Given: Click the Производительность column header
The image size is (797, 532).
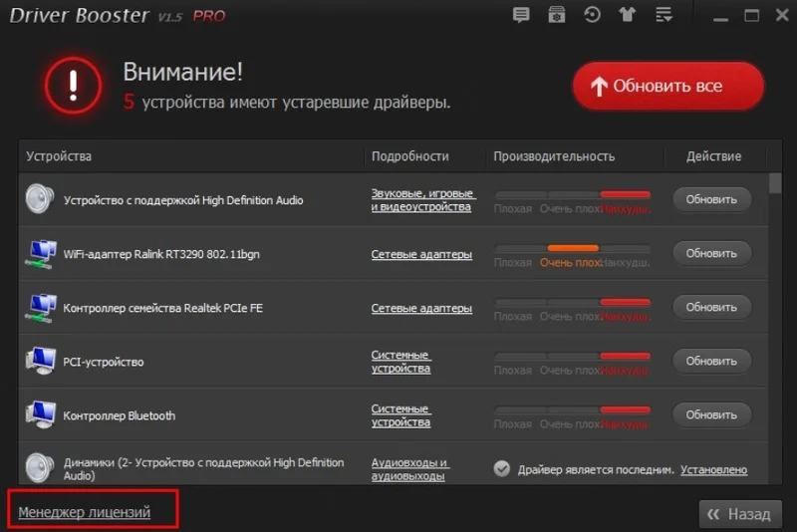Looking at the screenshot, I should coord(554,156).
